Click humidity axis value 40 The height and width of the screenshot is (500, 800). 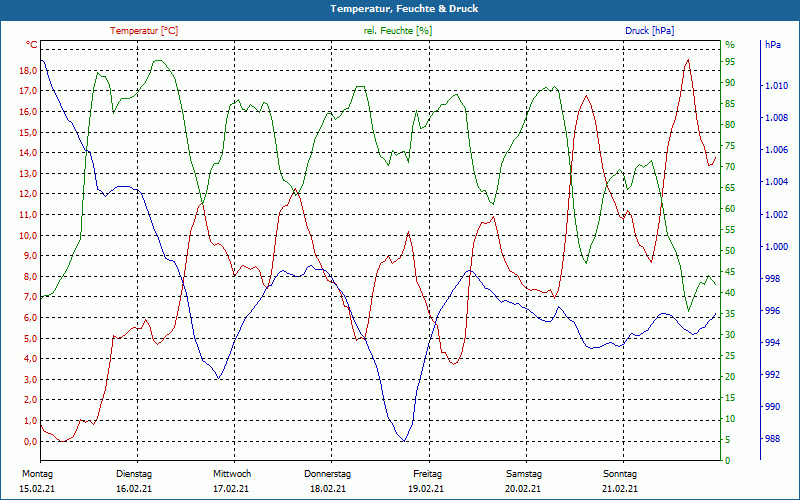pyautogui.click(x=730, y=292)
